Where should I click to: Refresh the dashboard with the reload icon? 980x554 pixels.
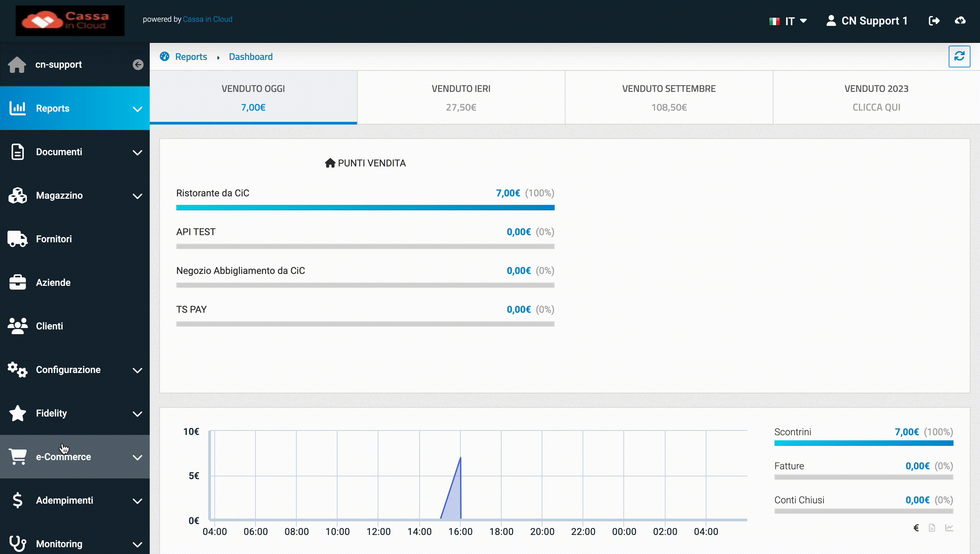(x=959, y=56)
